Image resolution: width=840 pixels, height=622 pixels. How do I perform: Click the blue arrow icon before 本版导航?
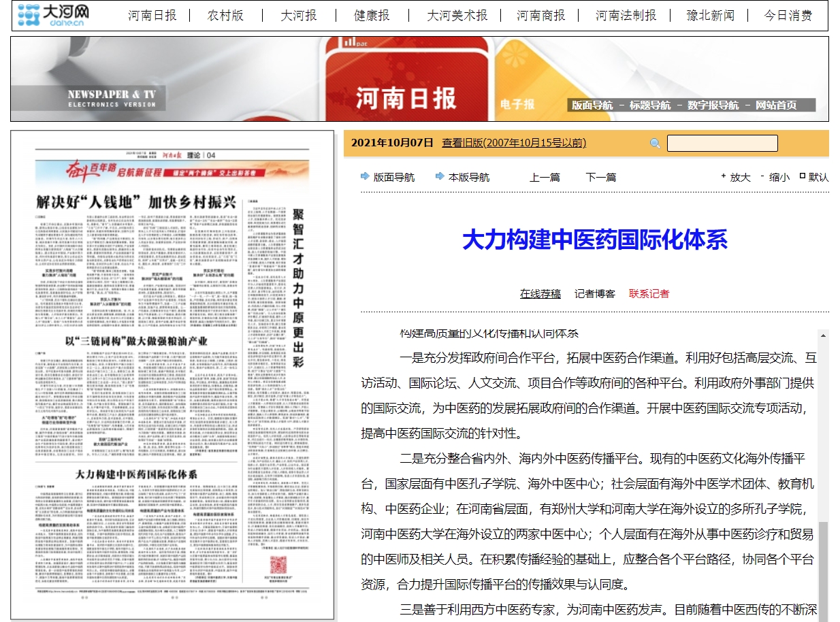(x=440, y=177)
